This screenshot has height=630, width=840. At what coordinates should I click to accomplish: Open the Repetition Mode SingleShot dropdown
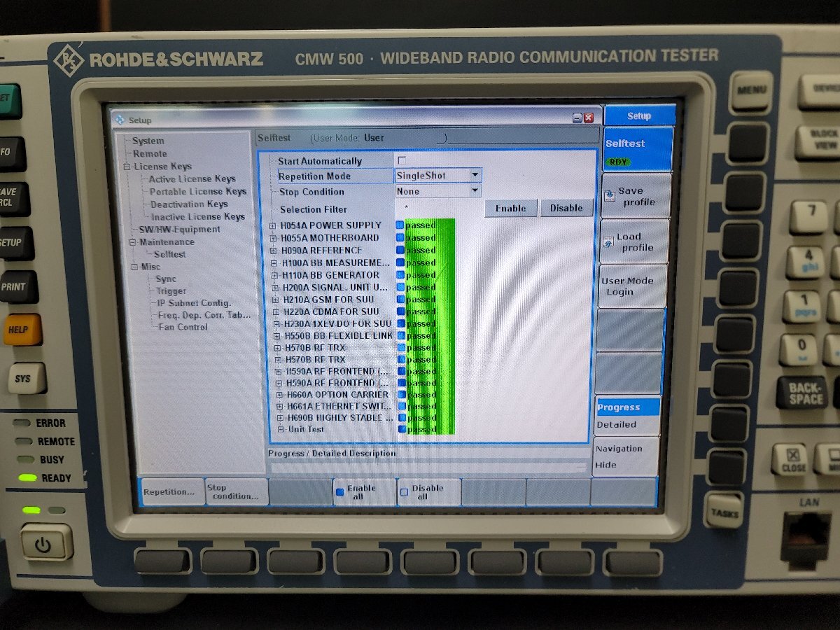475,175
